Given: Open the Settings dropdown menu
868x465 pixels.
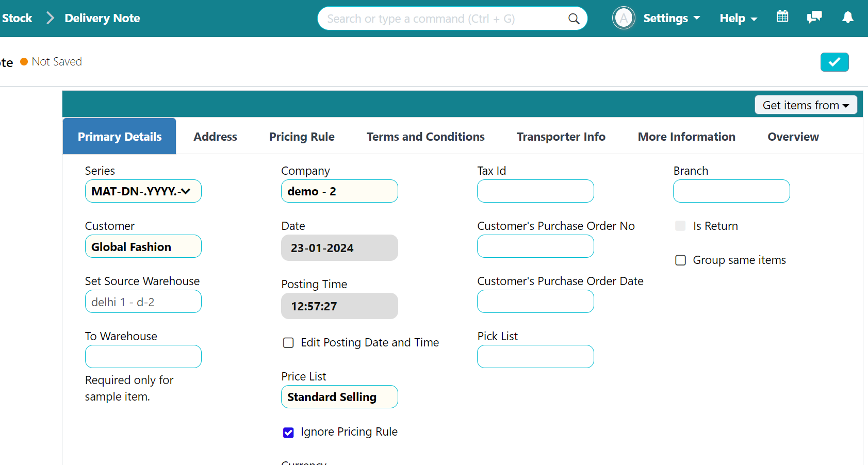Looking at the screenshot, I should (672, 19).
